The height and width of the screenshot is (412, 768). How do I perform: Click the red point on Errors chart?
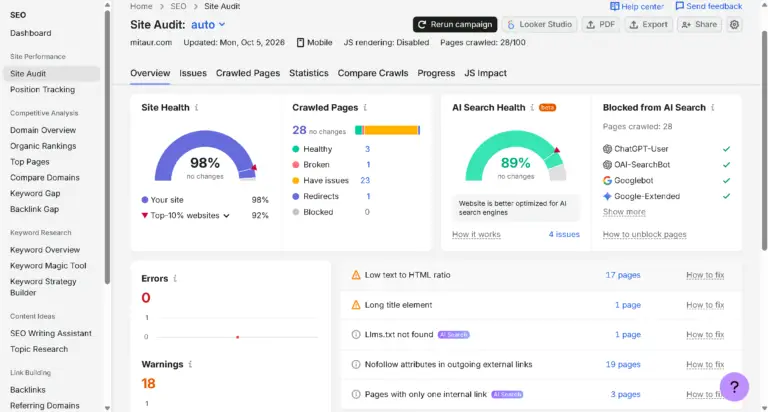point(238,337)
